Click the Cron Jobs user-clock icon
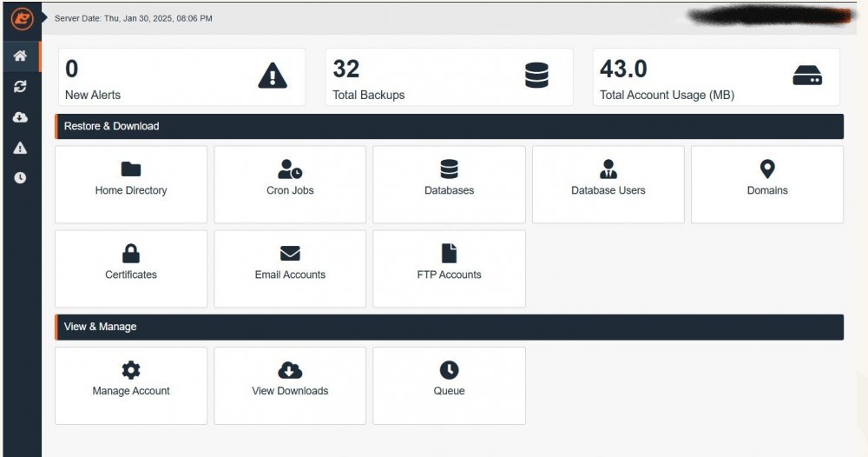This screenshot has height=457, width=868. click(x=290, y=169)
